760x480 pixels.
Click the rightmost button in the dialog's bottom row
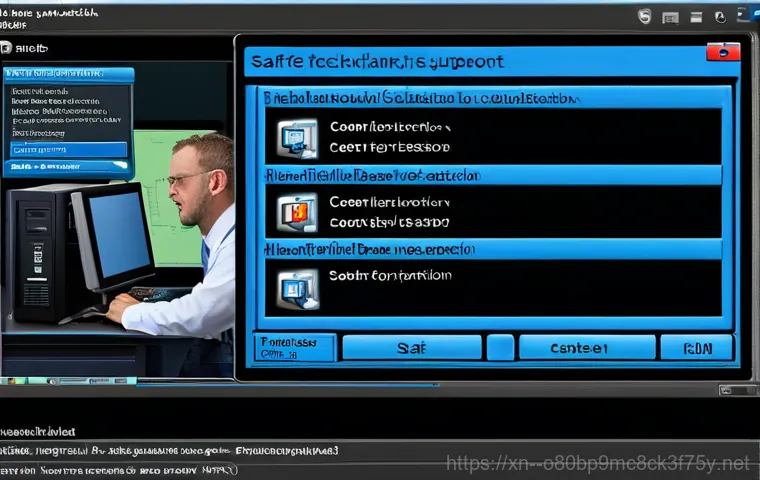(x=696, y=348)
